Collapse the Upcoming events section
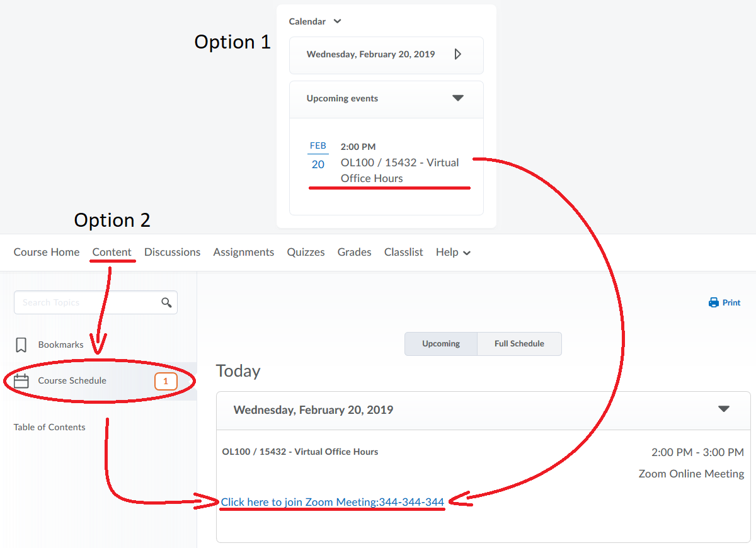 click(458, 98)
